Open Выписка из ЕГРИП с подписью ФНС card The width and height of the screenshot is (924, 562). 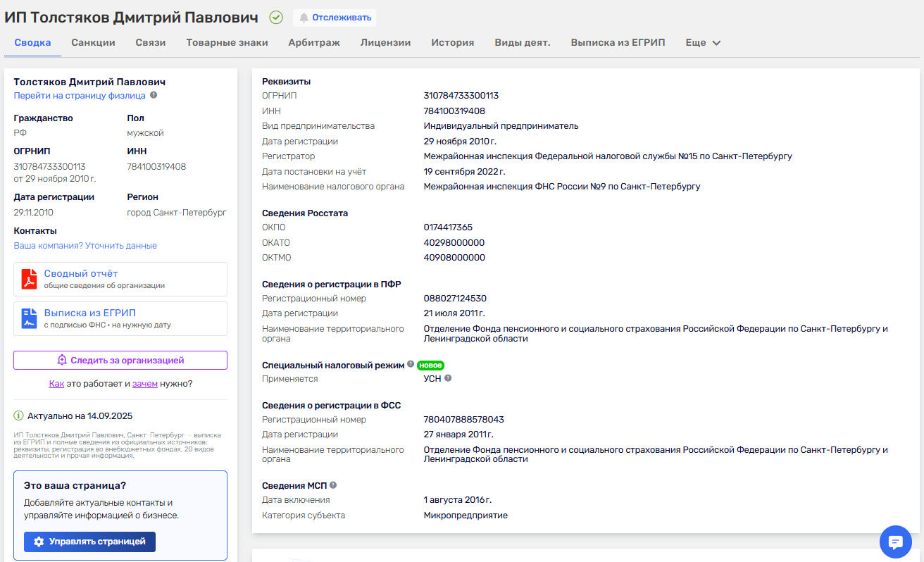click(120, 318)
